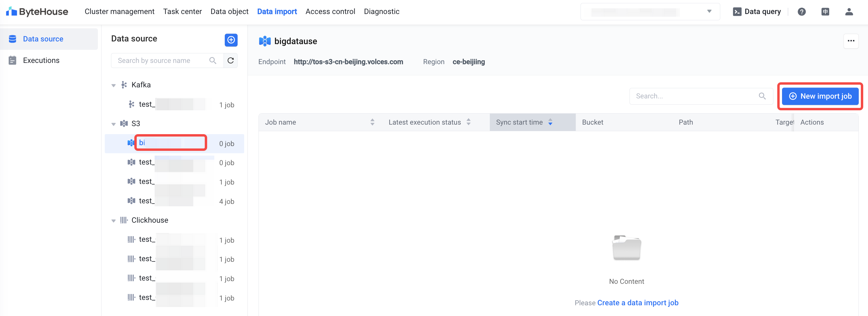Go to the Executions sidebar tab
Screen dimensions: 868x316
click(x=41, y=61)
